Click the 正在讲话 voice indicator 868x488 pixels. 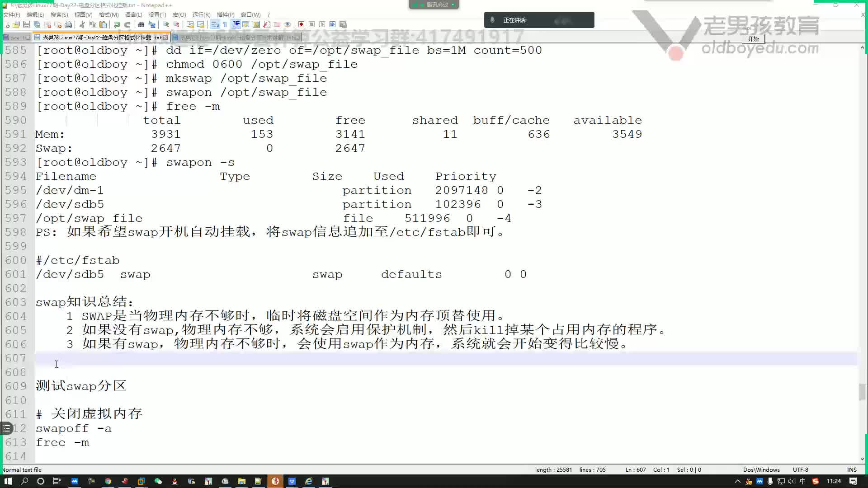(539, 20)
